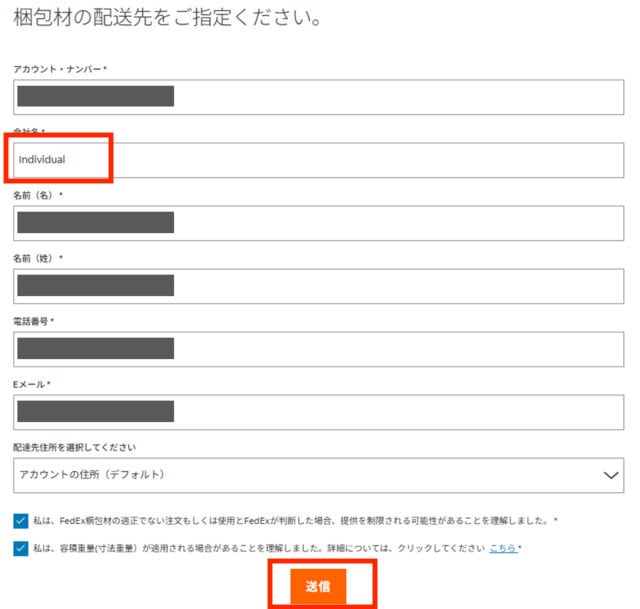Uncheck the FedEx packaging usage agreement checkbox
The image size is (640, 609).
click(x=22, y=521)
